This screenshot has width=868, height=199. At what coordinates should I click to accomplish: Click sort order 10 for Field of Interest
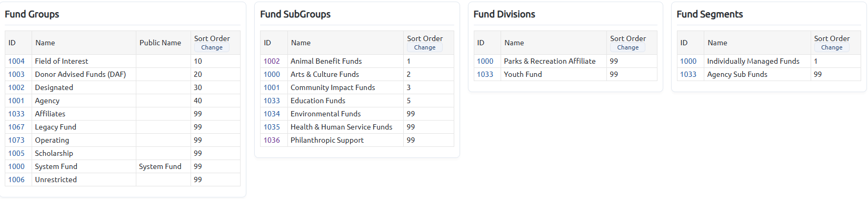(198, 61)
